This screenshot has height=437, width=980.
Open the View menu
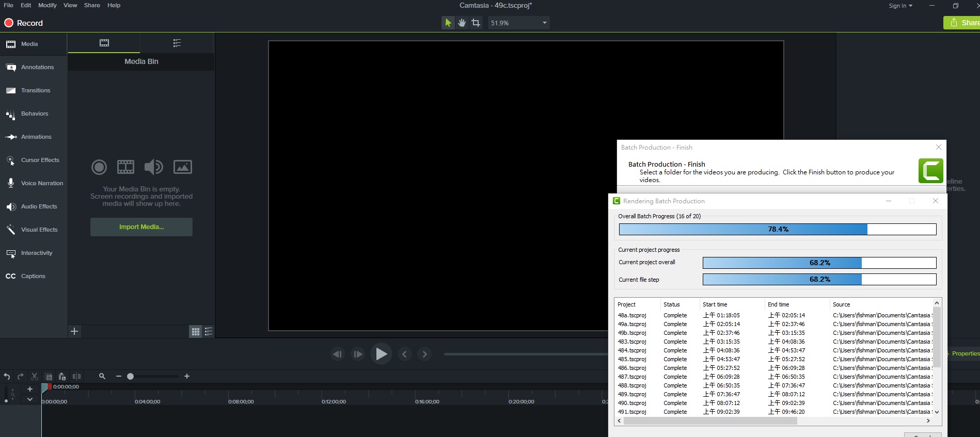click(x=70, y=5)
